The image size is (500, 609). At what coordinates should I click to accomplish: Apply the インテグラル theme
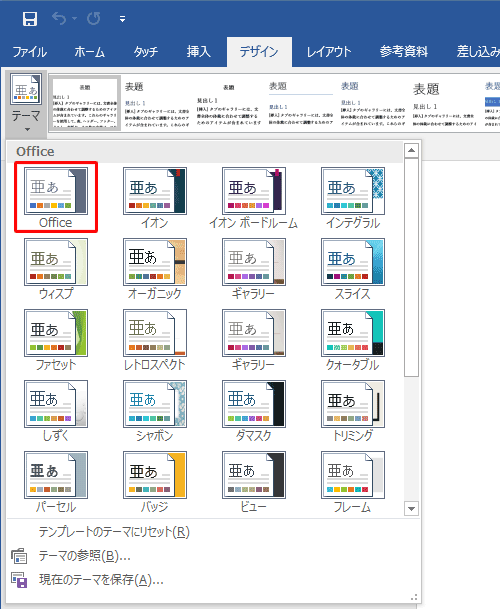click(x=353, y=197)
